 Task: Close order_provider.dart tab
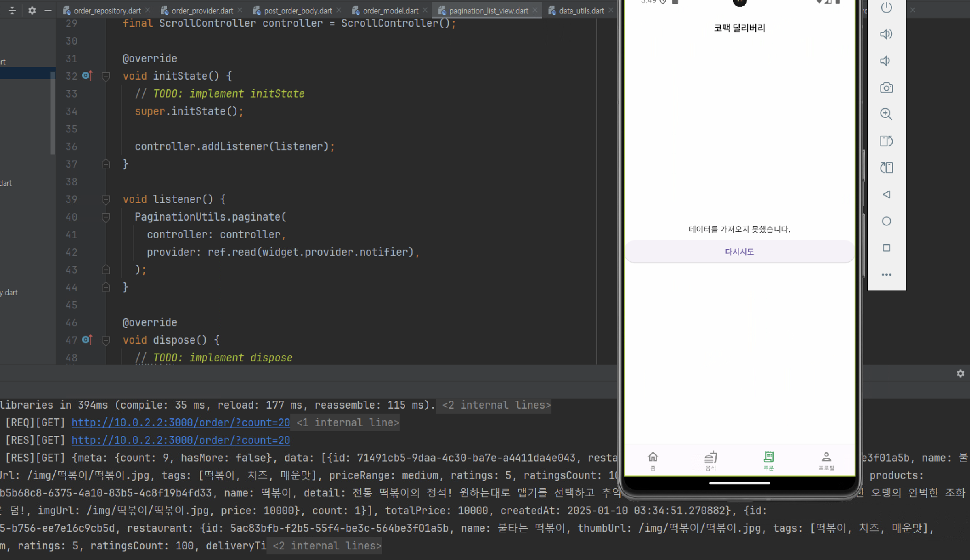coord(240,10)
